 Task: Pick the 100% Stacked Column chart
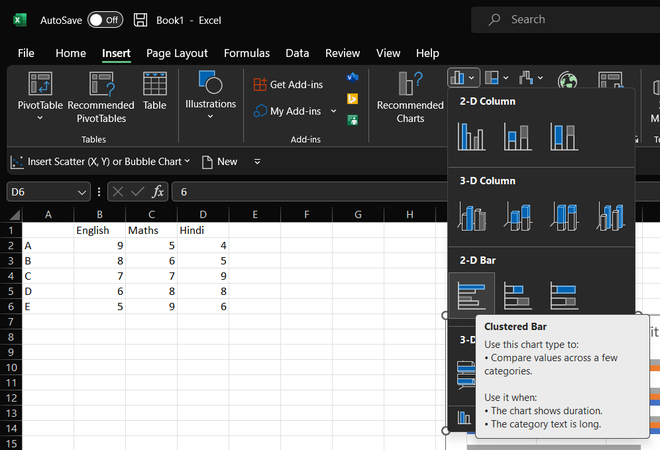tap(564, 136)
